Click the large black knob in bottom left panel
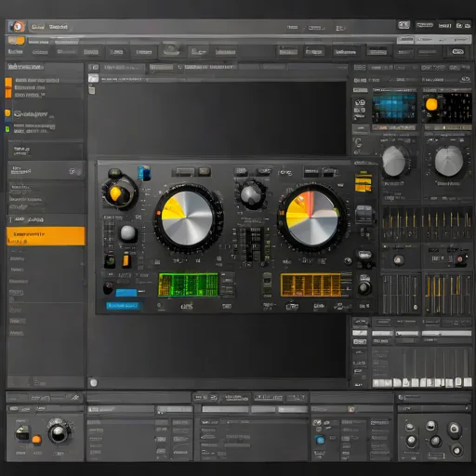The image size is (476, 476). point(59,432)
